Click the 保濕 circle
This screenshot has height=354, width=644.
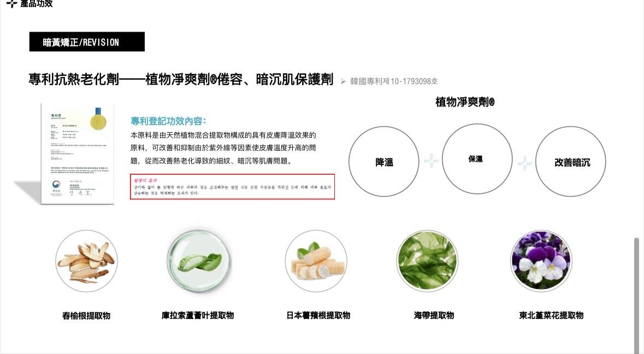(x=477, y=159)
